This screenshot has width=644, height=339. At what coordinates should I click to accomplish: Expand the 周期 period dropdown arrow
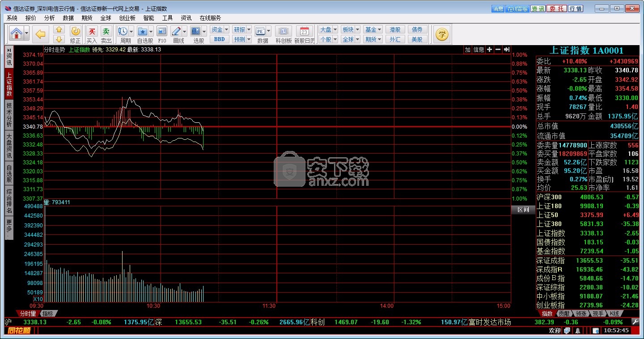[131, 31]
